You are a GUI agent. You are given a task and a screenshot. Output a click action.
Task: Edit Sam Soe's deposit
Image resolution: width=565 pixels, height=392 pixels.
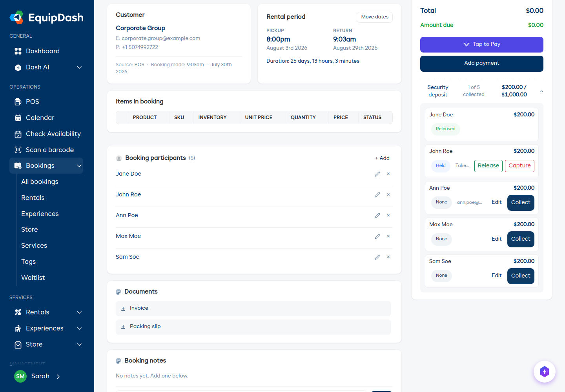(x=497, y=276)
